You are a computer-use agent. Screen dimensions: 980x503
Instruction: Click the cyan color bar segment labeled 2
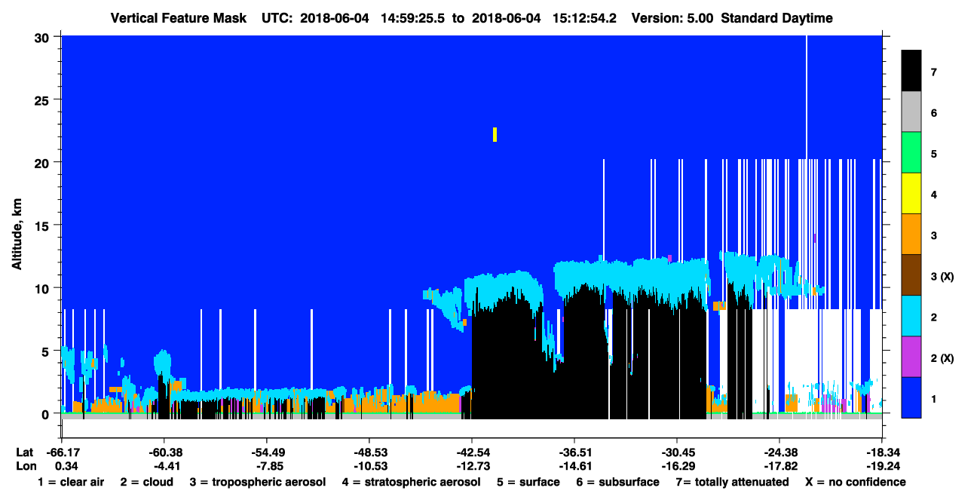[x=911, y=316]
